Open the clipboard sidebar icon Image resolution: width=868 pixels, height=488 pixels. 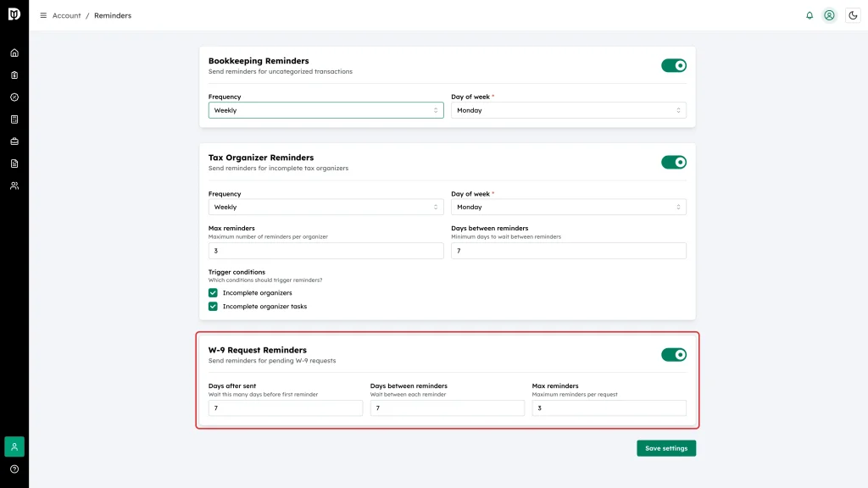pyautogui.click(x=14, y=75)
